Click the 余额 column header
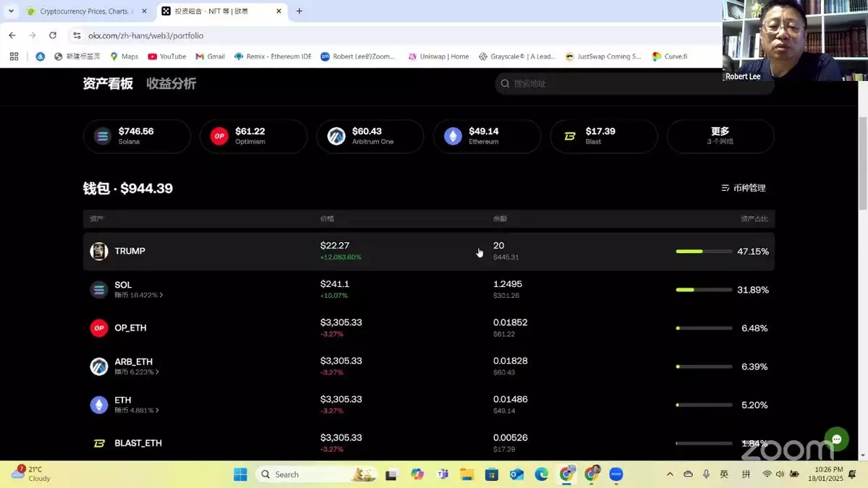Image resolution: width=868 pixels, height=488 pixels. tap(500, 218)
